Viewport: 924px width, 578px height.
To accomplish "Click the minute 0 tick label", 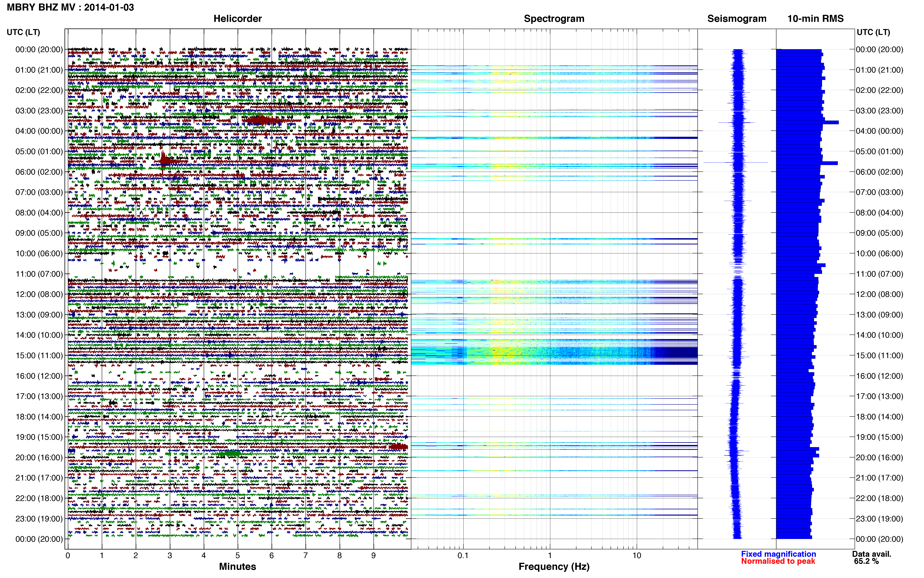I will tap(68, 555).
